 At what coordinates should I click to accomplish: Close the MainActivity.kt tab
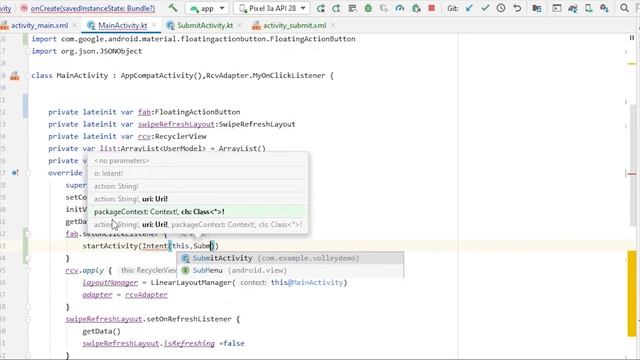pos(154,25)
